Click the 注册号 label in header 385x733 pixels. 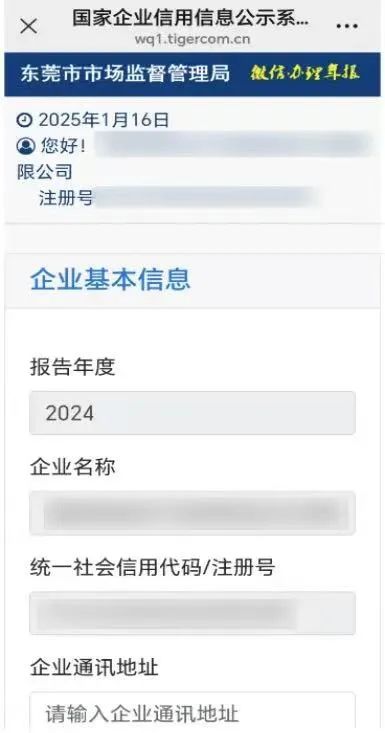point(65,197)
